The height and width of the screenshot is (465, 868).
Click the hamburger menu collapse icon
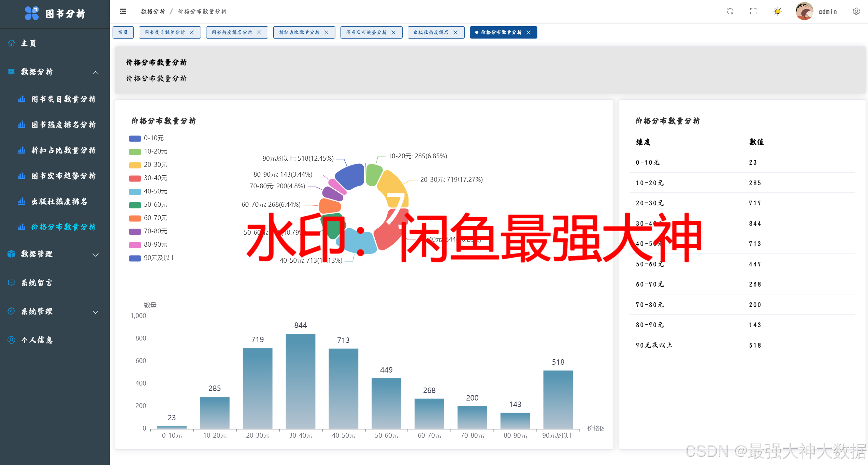[123, 11]
